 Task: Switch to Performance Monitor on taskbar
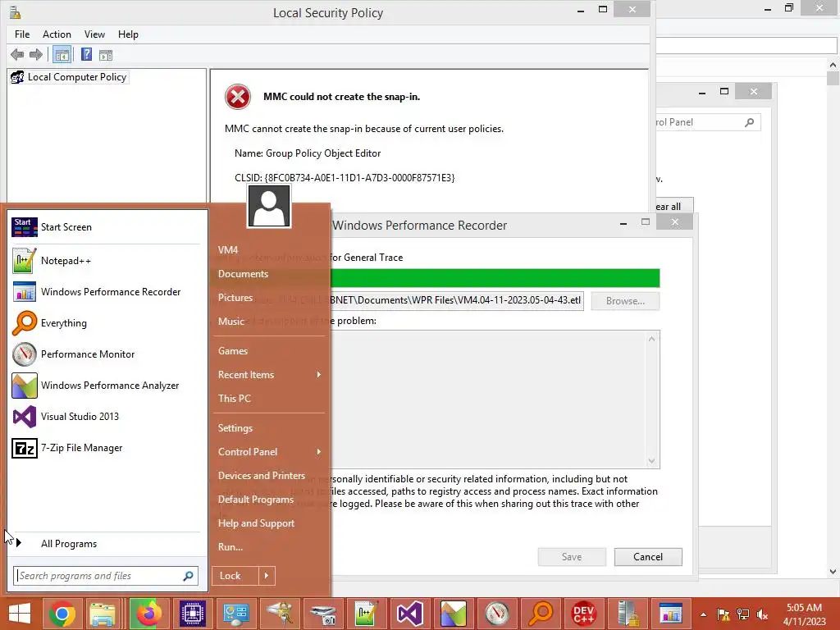496,614
